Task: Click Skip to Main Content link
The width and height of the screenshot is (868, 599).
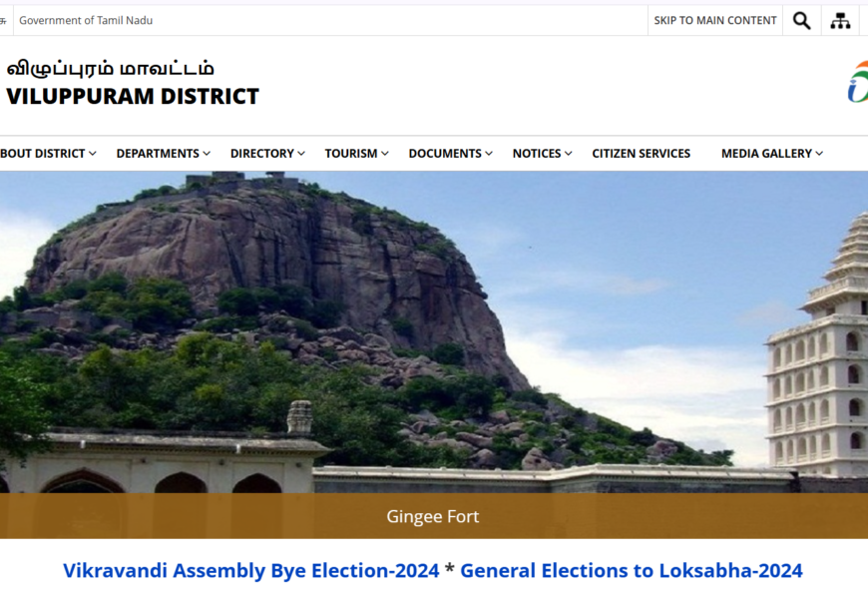Action: click(715, 21)
